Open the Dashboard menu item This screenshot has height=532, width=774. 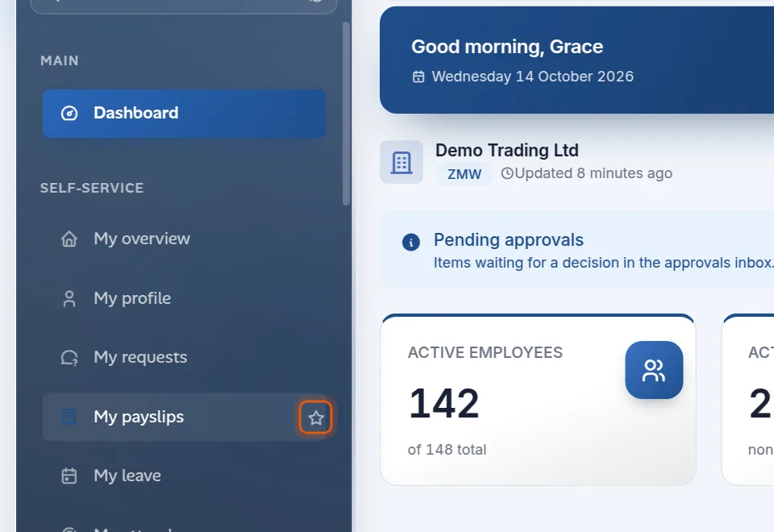tap(184, 113)
